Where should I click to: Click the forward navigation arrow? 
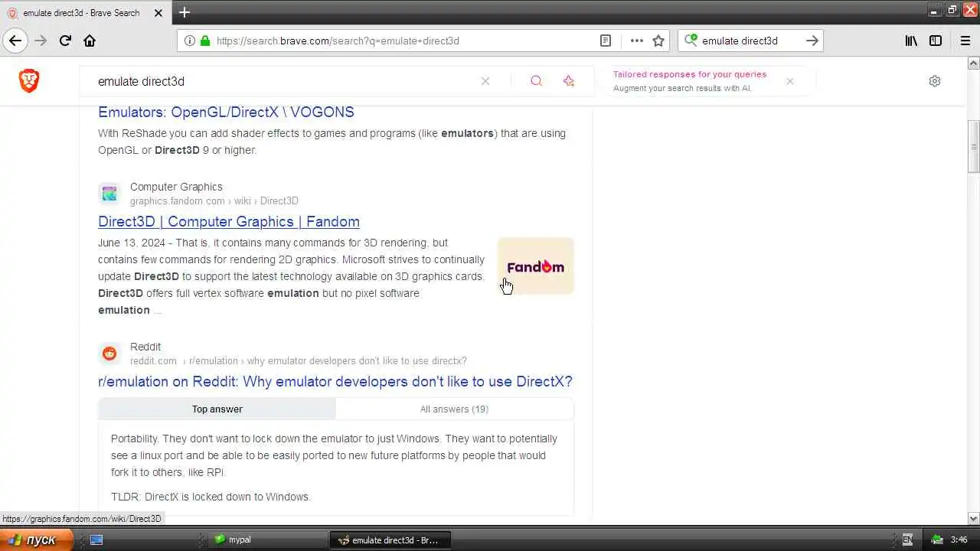[41, 41]
